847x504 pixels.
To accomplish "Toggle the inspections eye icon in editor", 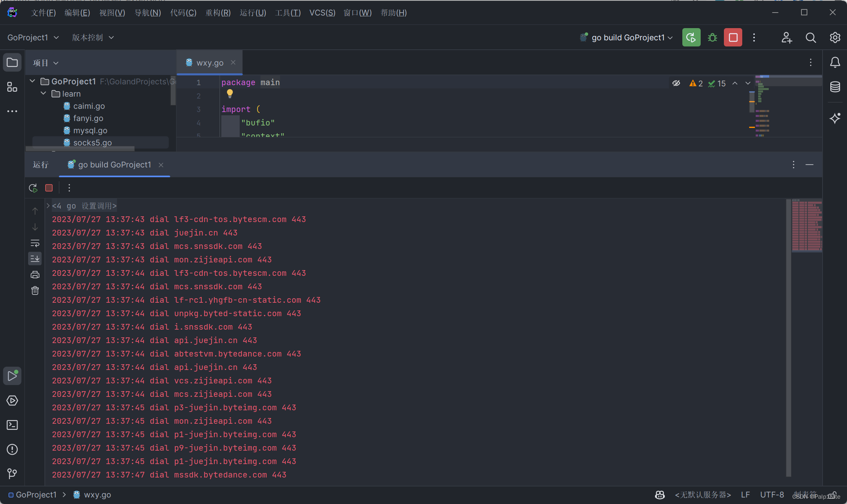I will coord(676,84).
